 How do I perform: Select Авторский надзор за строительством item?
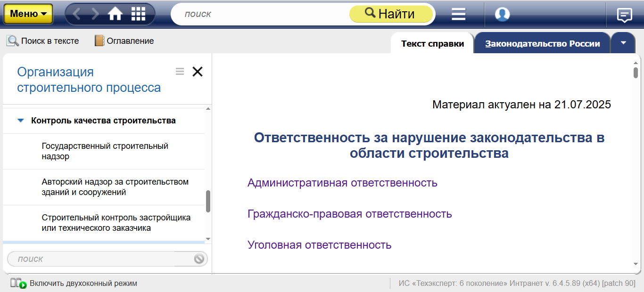tap(104, 187)
